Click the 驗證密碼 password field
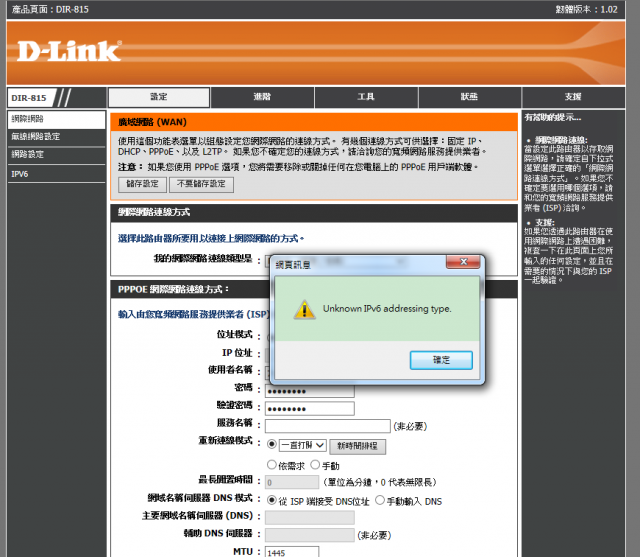Viewport: 640px width, 557px height. (x=309, y=408)
